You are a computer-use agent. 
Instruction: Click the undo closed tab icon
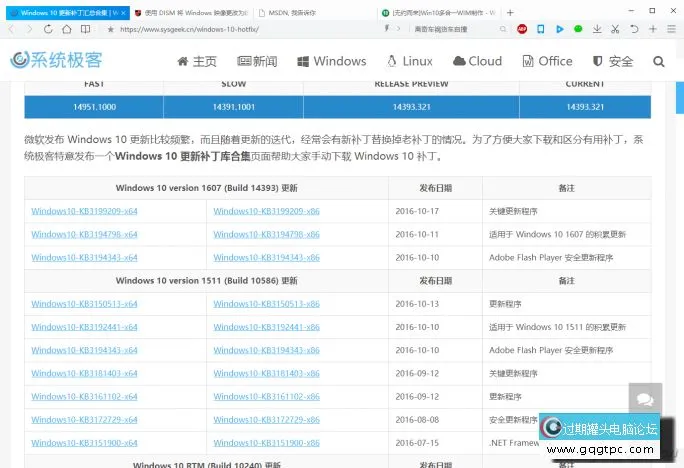click(x=634, y=29)
